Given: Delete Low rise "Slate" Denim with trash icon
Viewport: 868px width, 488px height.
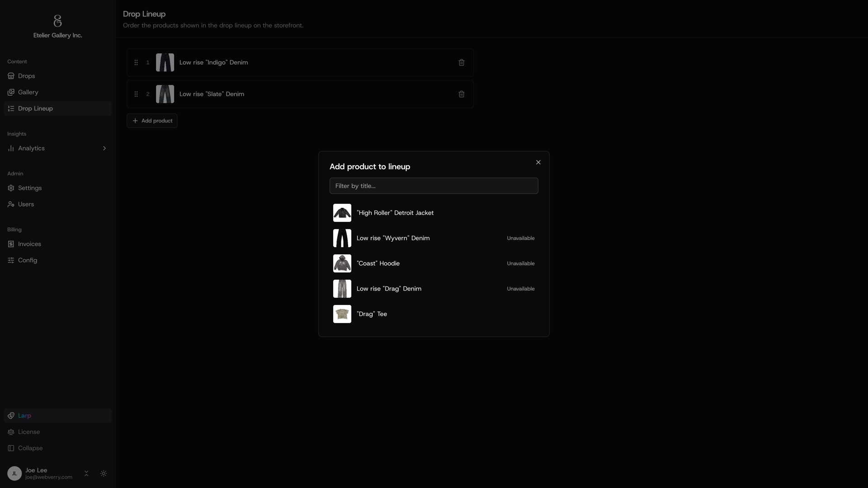Looking at the screenshot, I should 462,94.
